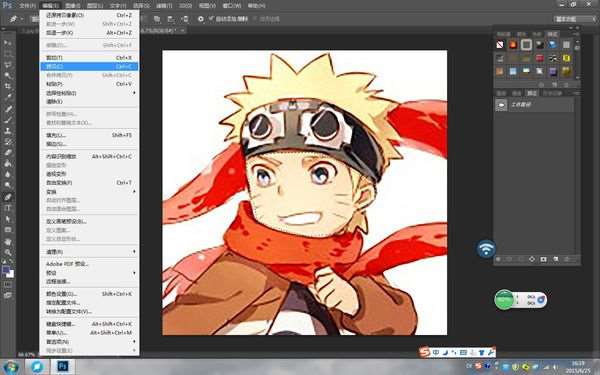Select the Clone Stamp tool

(x=8, y=131)
